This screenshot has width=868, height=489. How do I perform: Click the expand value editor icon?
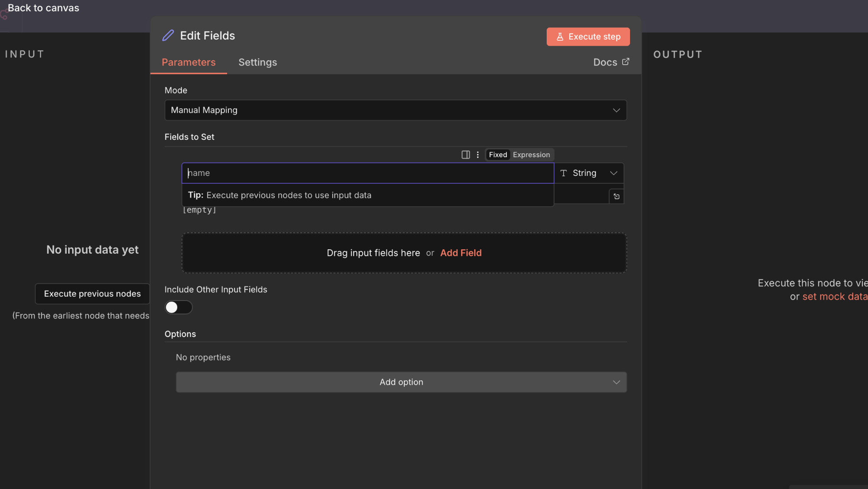[x=616, y=197]
